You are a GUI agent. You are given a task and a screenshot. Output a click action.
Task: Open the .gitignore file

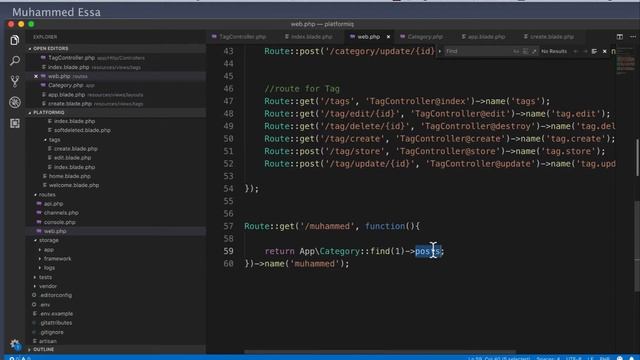click(52, 332)
